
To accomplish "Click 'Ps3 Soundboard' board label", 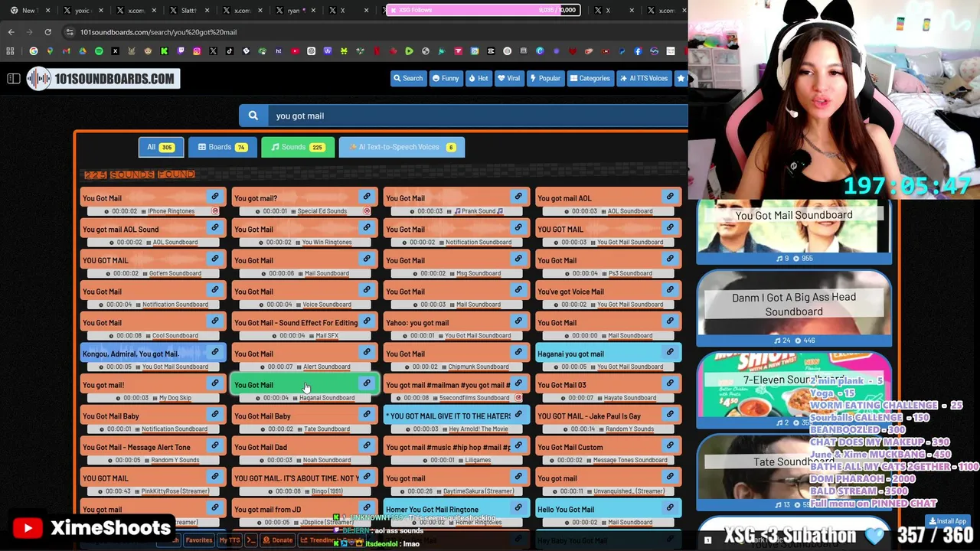I will [630, 273].
